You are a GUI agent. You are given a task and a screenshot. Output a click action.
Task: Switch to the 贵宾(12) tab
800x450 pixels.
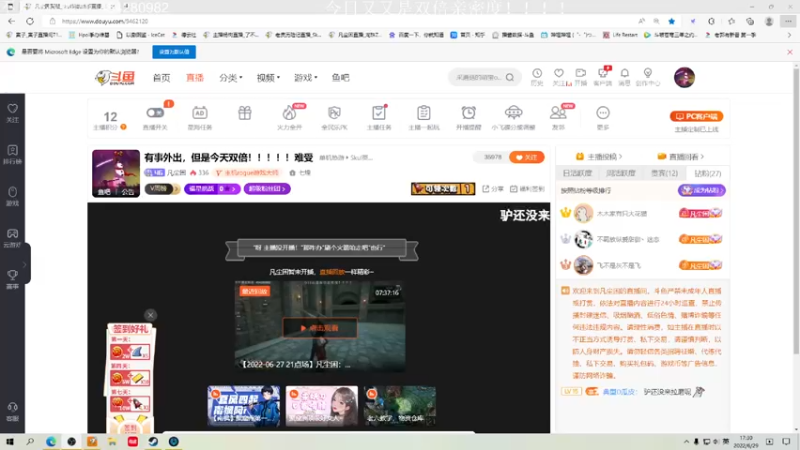664,173
